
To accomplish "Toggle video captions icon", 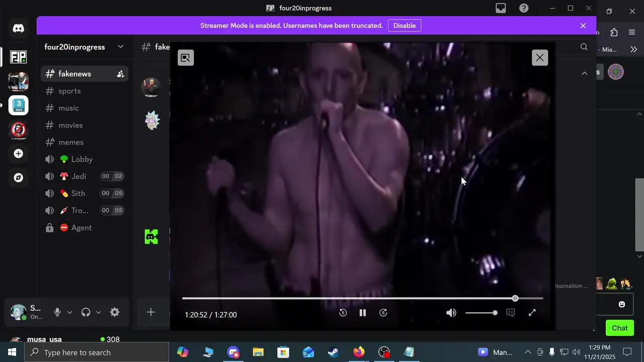I will point(511,313).
